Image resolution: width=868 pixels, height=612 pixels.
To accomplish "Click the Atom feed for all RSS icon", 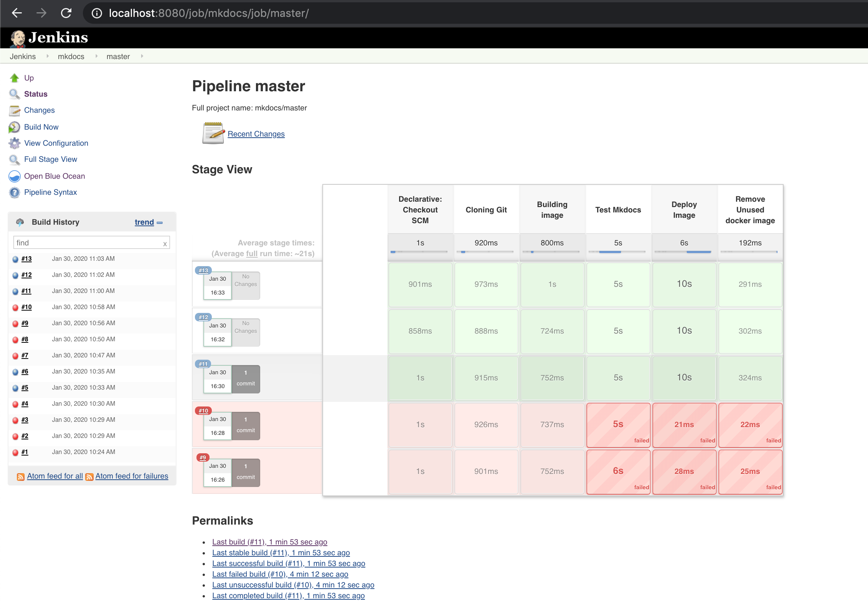I will [21, 476].
